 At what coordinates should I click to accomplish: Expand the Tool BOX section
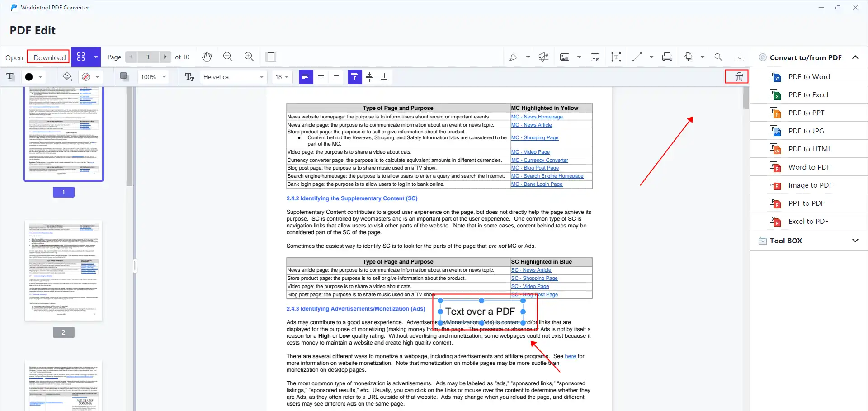pyautogui.click(x=855, y=241)
